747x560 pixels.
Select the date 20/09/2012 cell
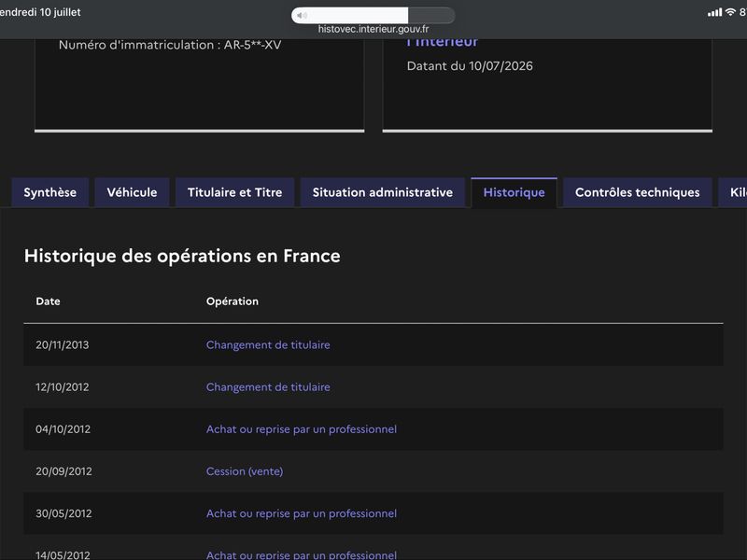[63, 471]
